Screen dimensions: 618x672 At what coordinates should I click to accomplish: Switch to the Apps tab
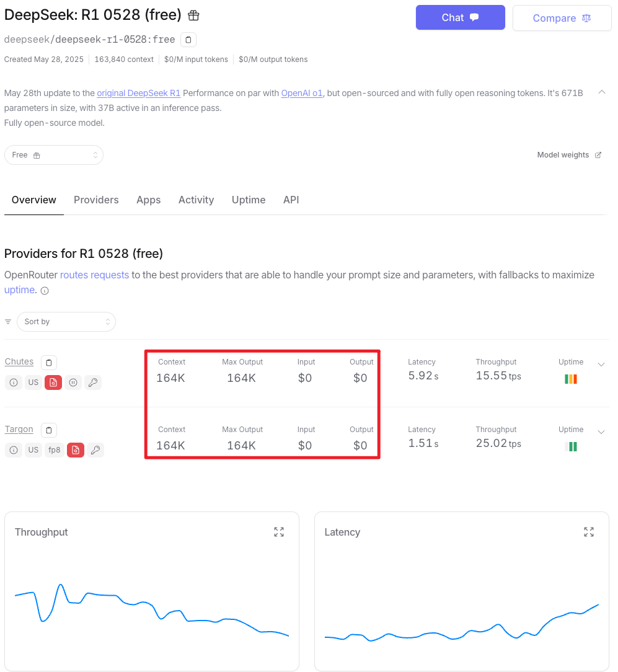click(148, 200)
